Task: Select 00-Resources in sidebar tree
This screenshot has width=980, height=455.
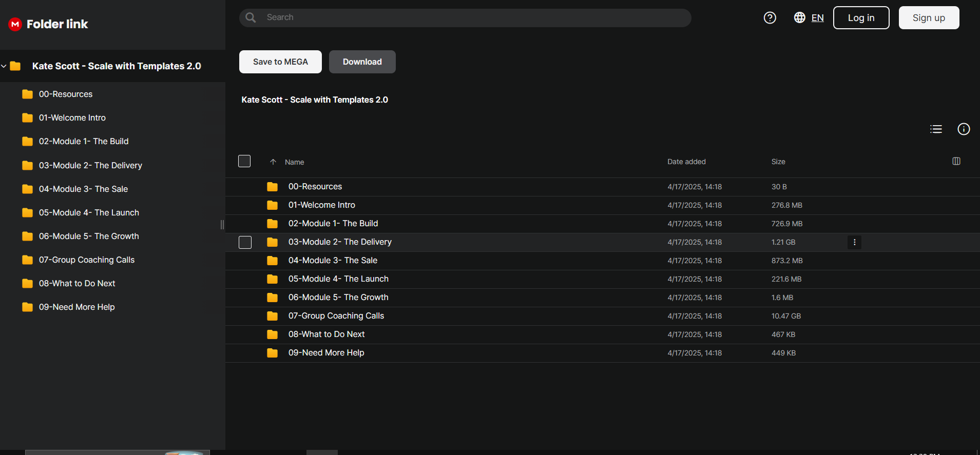Action: [66, 94]
